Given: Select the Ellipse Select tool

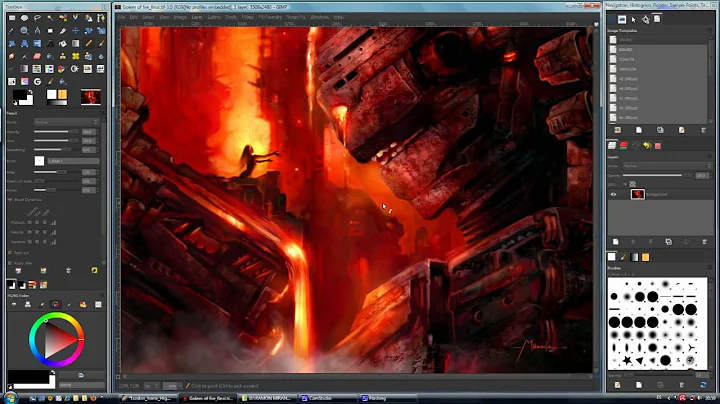Looking at the screenshot, I should click(x=24, y=18).
